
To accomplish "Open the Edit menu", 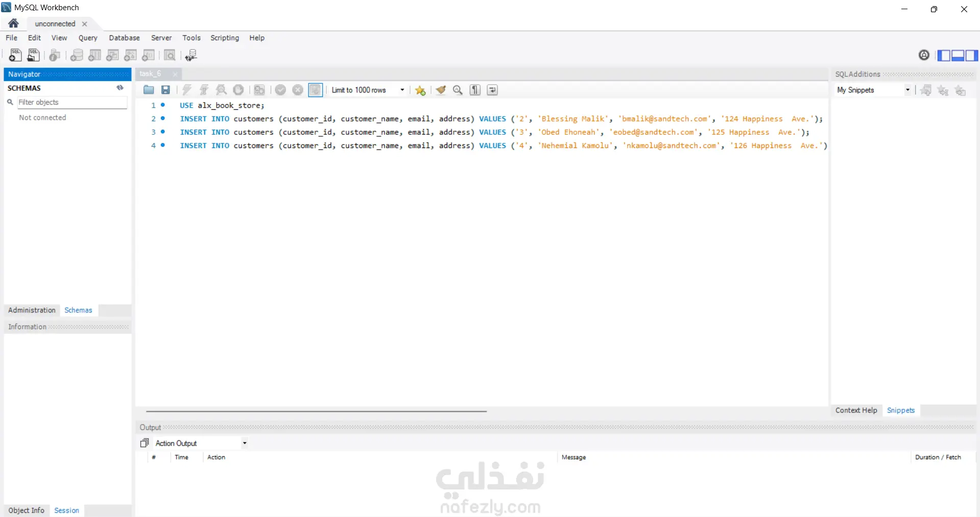I will 34,38.
